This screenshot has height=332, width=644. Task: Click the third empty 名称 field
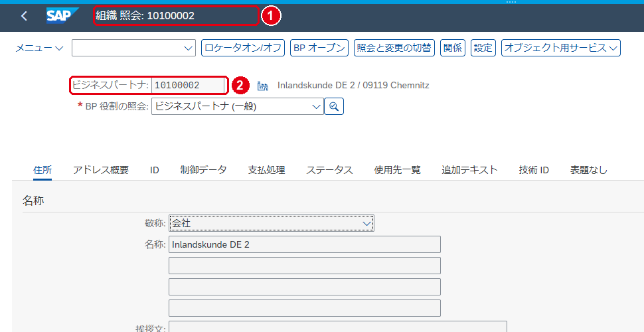[305, 287]
